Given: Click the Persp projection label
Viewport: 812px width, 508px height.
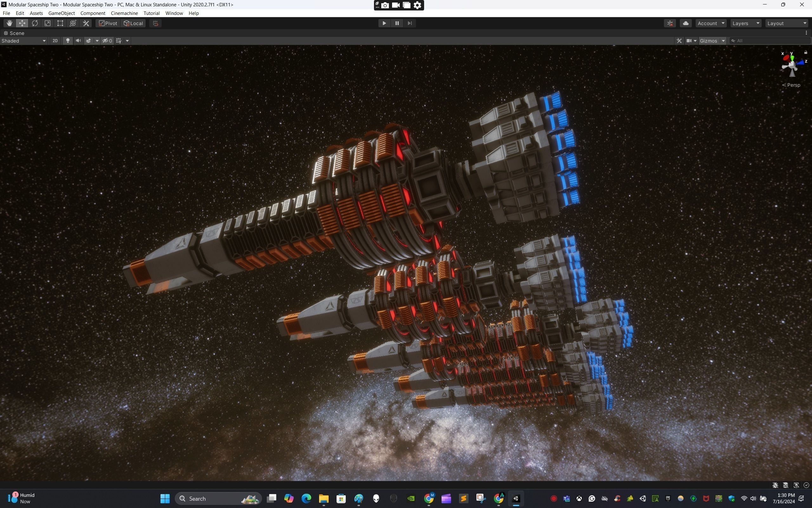Looking at the screenshot, I should pos(791,85).
